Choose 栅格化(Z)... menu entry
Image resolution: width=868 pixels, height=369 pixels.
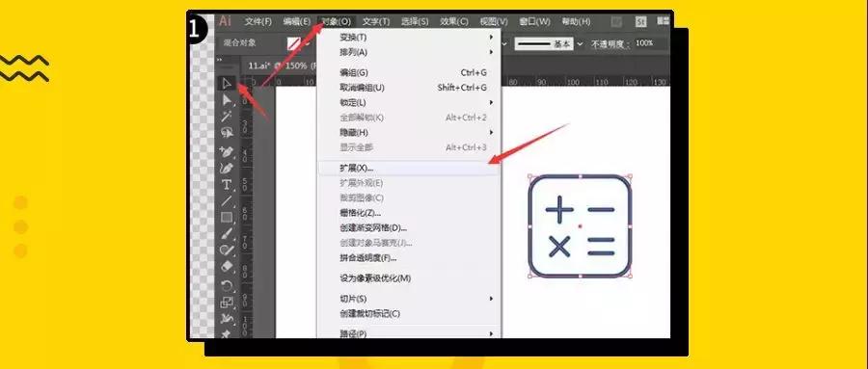tap(409, 213)
